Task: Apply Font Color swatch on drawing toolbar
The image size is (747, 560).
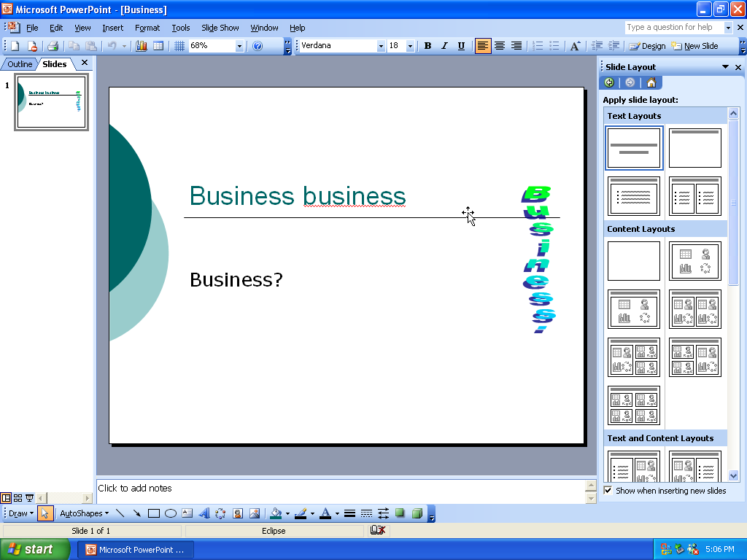Action: pyautogui.click(x=325, y=513)
